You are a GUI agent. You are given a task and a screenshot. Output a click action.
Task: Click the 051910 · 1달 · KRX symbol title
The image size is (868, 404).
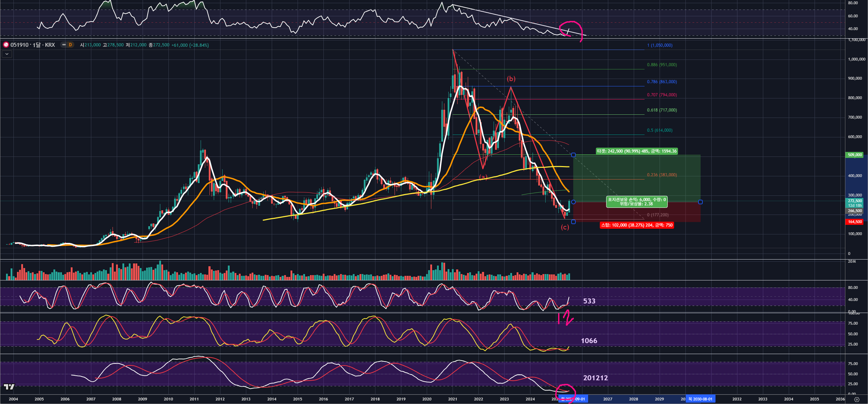[33, 45]
